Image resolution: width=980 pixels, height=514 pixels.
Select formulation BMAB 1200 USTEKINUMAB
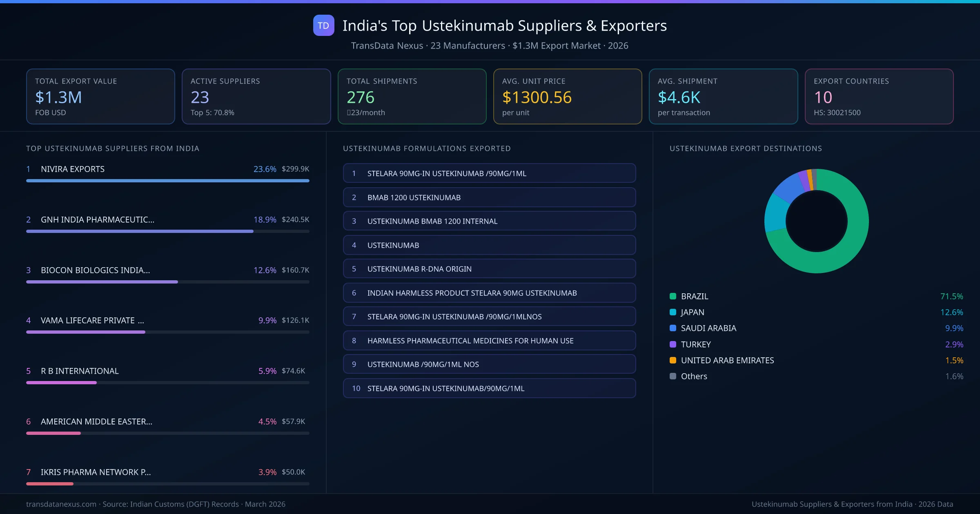pyautogui.click(x=489, y=197)
